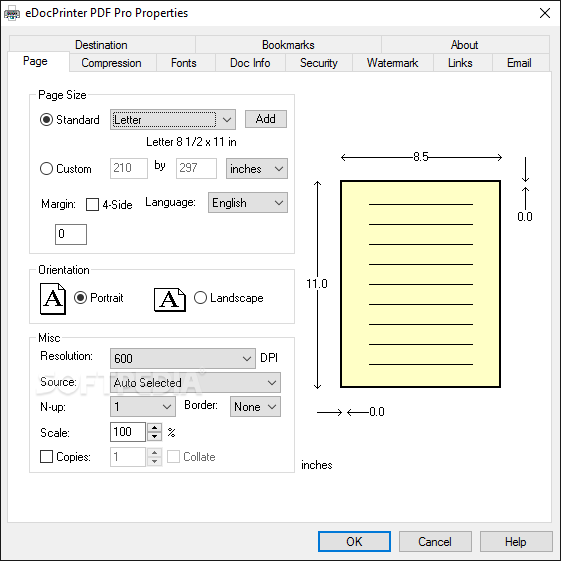Viewport: 561px width, 561px height.
Task: Click the OK button
Action: pos(354,541)
